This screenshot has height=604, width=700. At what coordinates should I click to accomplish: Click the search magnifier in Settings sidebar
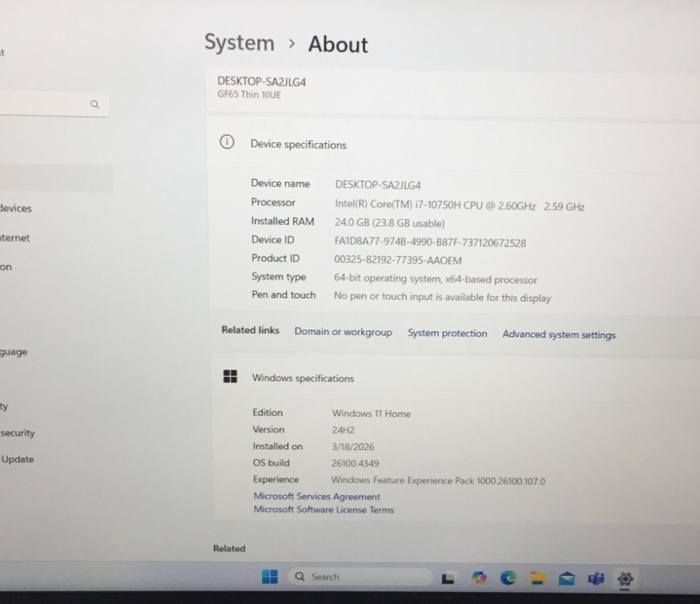[94, 104]
